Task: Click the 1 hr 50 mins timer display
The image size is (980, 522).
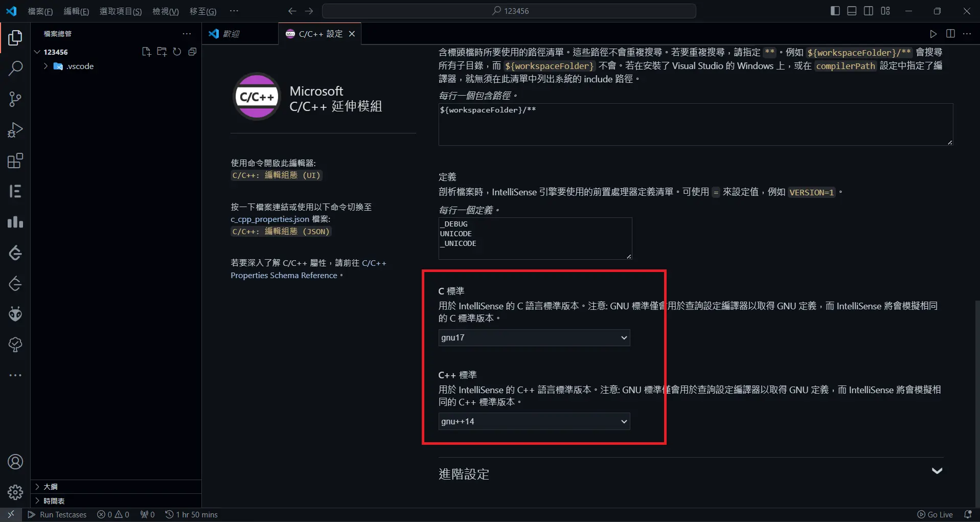Action: click(191, 514)
